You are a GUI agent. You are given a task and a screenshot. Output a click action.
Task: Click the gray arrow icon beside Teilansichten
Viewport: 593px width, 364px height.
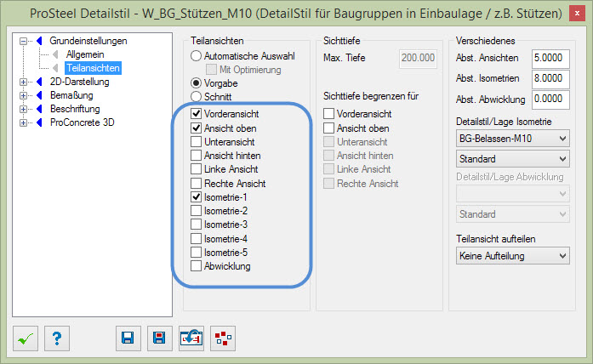[55, 68]
